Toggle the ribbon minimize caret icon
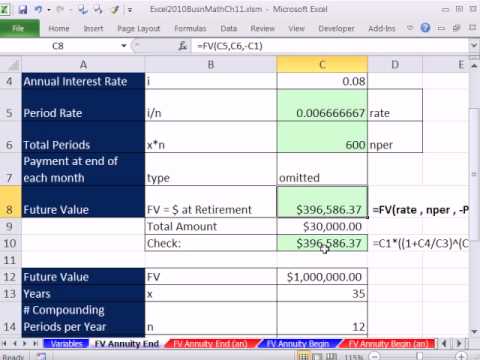 410,28
